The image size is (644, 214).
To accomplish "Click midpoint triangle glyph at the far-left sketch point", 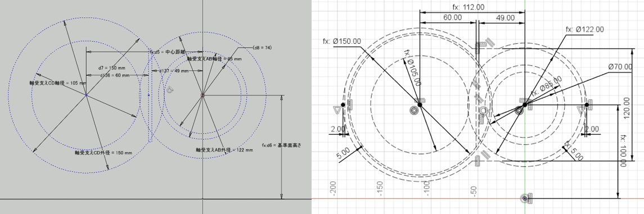I will [337, 110].
